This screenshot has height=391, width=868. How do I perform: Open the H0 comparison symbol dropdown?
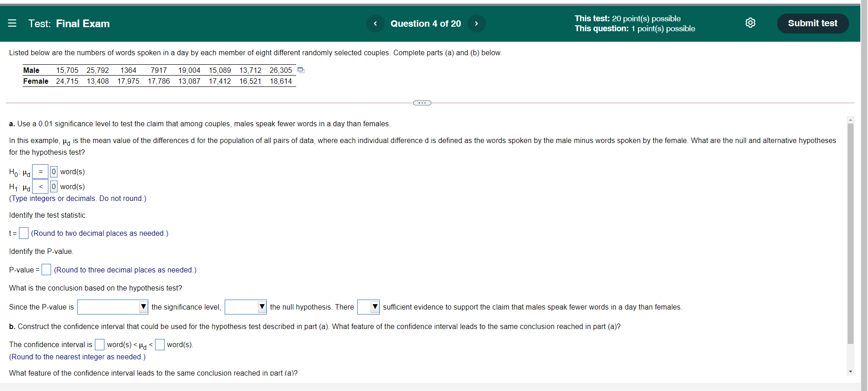click(x=40, y=172)
